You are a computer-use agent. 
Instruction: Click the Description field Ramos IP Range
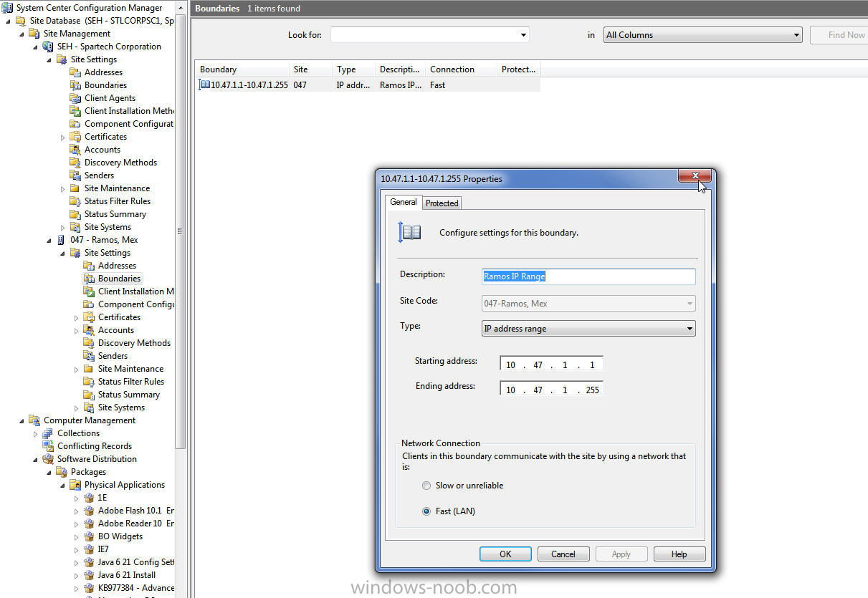click(x=588, y=276)
